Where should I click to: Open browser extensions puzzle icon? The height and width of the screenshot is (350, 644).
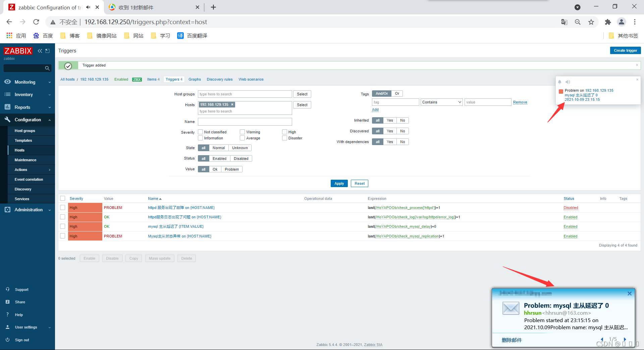point(608,22)
